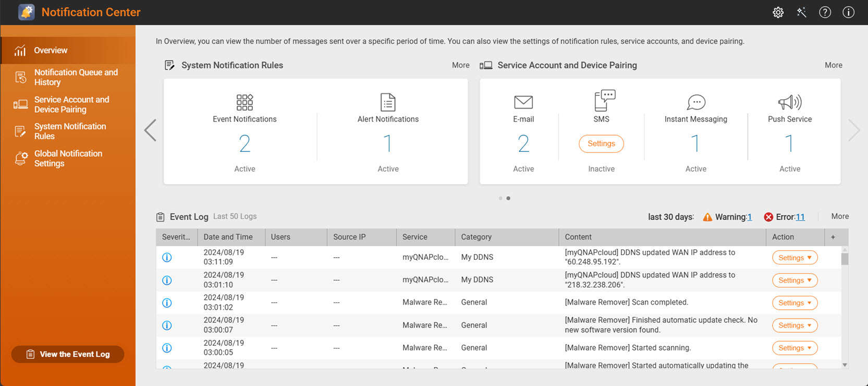
Task: Open Error count 11 link
Action: click(x=800, y=217)
